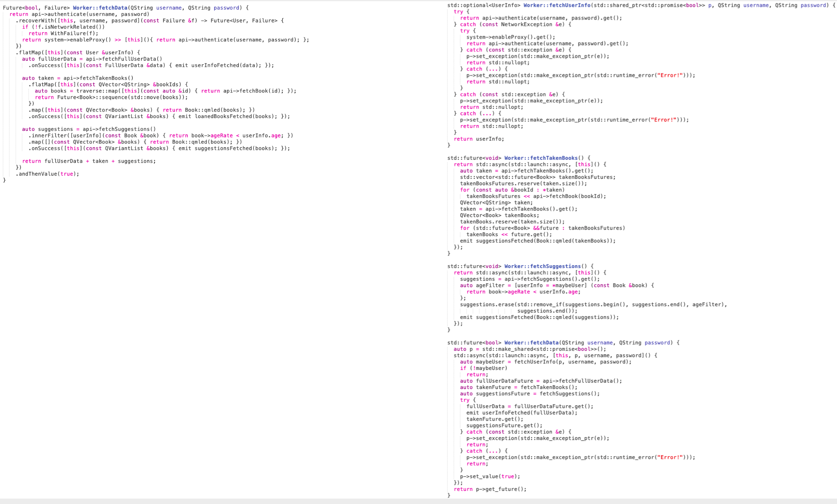Click the 'return system->enableProxy() >>' line
Image resolution: width=837 pixels, height=504 pixels.
click(166, 40)
